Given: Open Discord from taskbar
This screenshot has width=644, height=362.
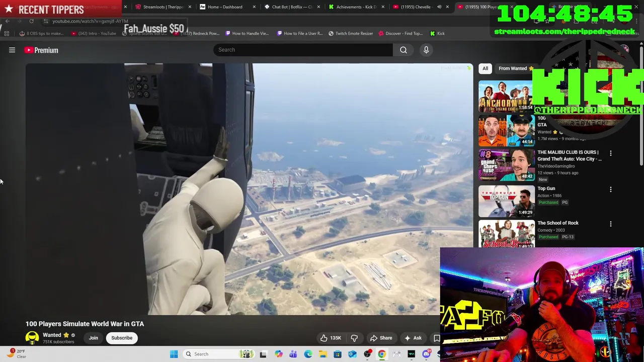Looking at the screenshot, I should coord(426,354).
